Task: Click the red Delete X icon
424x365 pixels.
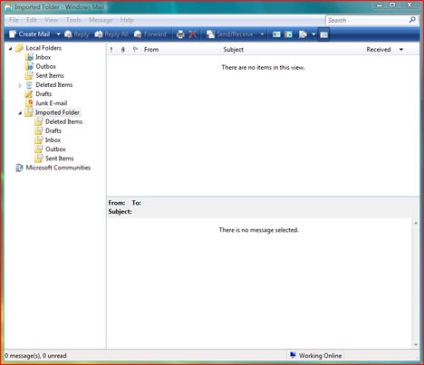Action: pyautogui.click(x=192, y=34)
